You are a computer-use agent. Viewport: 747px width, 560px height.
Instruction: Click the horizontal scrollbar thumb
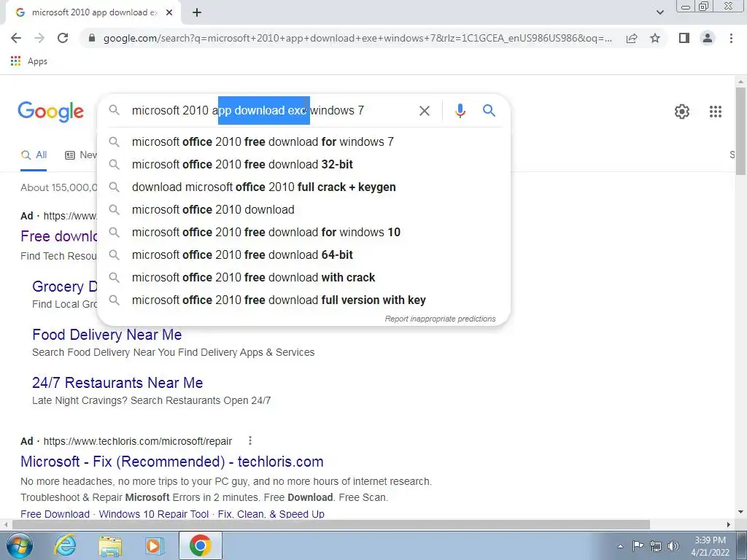[331, 525]
